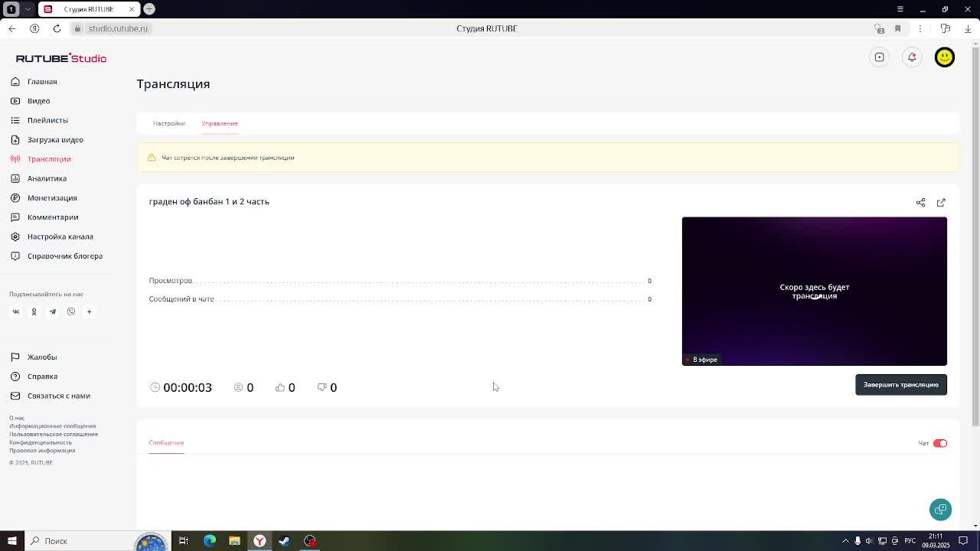980x551 pixels.
Task: Click the browser back arrow
Action: [x=11, y=28]
